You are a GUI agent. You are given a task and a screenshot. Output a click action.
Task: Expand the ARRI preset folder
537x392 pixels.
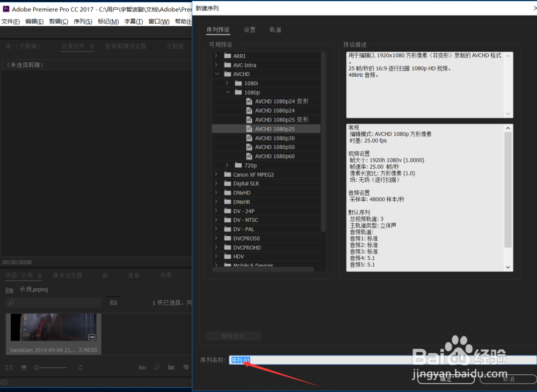click(x=216, y=55)
